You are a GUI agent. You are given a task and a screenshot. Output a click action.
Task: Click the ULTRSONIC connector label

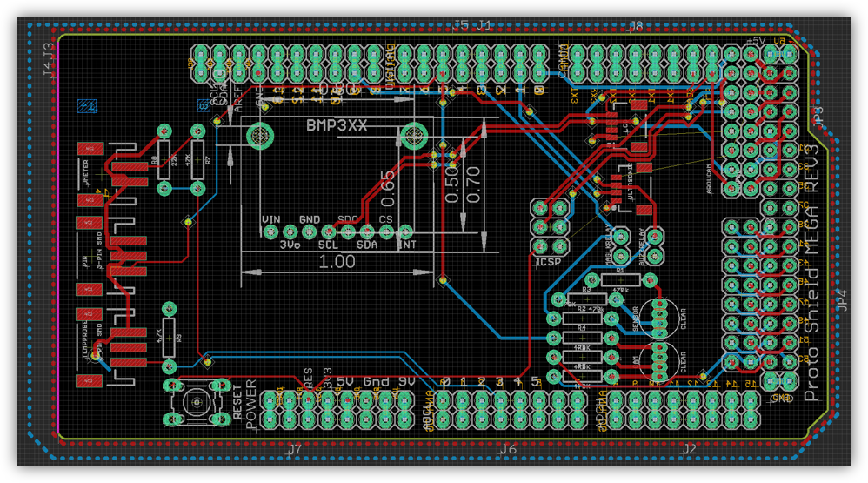[x=631, y=183]
